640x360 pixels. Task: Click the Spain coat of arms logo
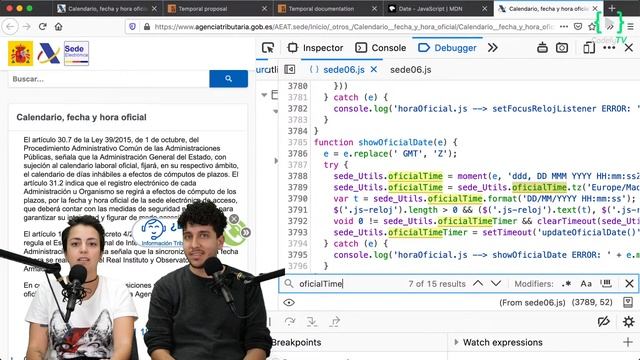click(x=20, y=53)
